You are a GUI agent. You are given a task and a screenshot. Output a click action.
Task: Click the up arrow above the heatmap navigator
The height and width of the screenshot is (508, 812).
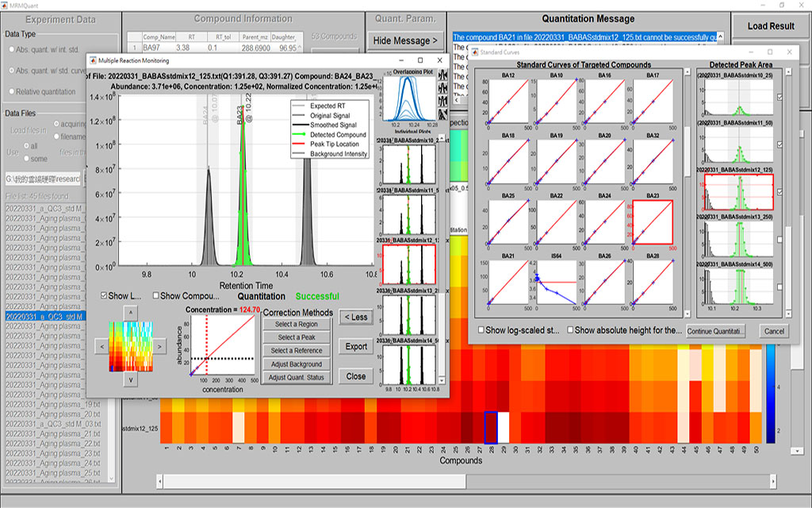(130, 314)
